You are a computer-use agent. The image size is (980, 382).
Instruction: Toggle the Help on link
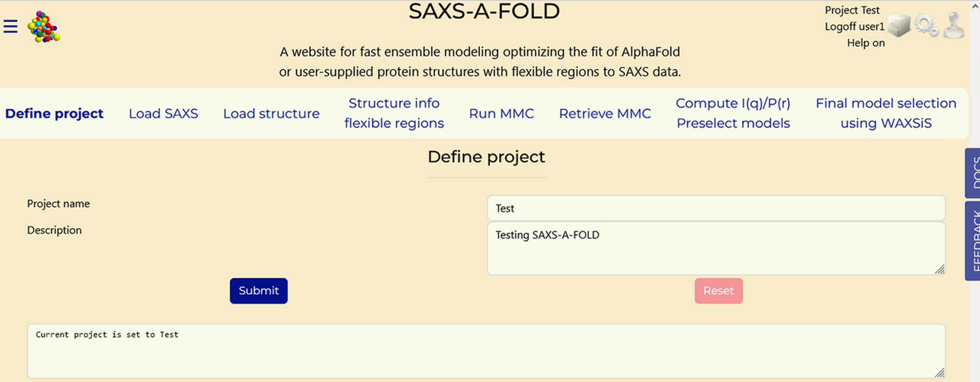(x=865, y=43)
